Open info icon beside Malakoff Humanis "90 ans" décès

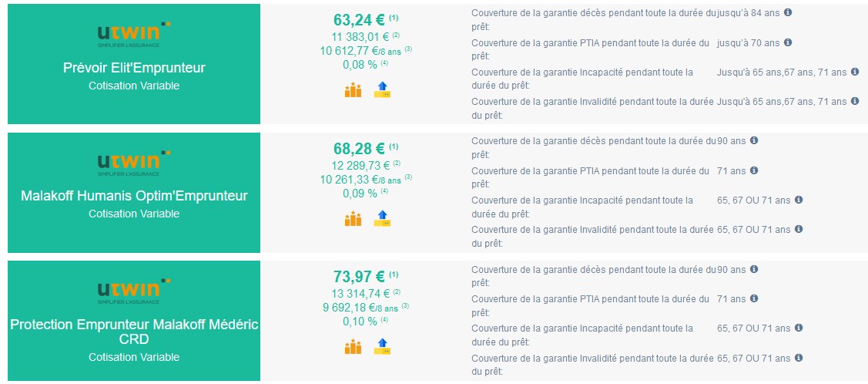pos(754,140)
